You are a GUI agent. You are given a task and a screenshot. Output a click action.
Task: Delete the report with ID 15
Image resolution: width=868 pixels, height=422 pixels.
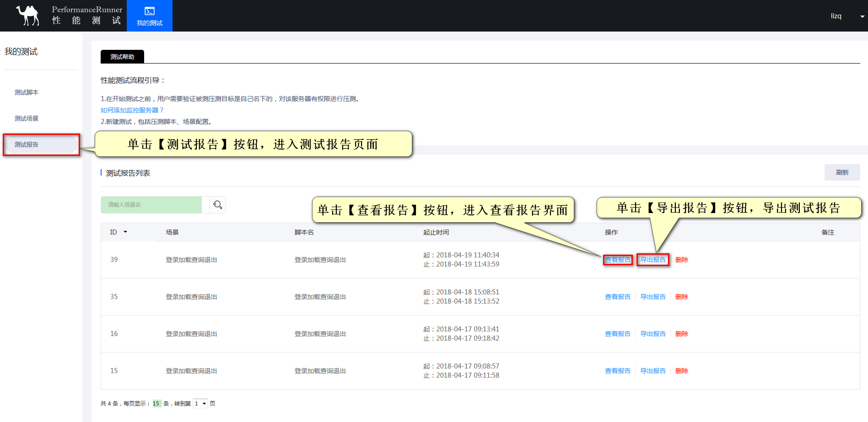[x=682, y=371]
